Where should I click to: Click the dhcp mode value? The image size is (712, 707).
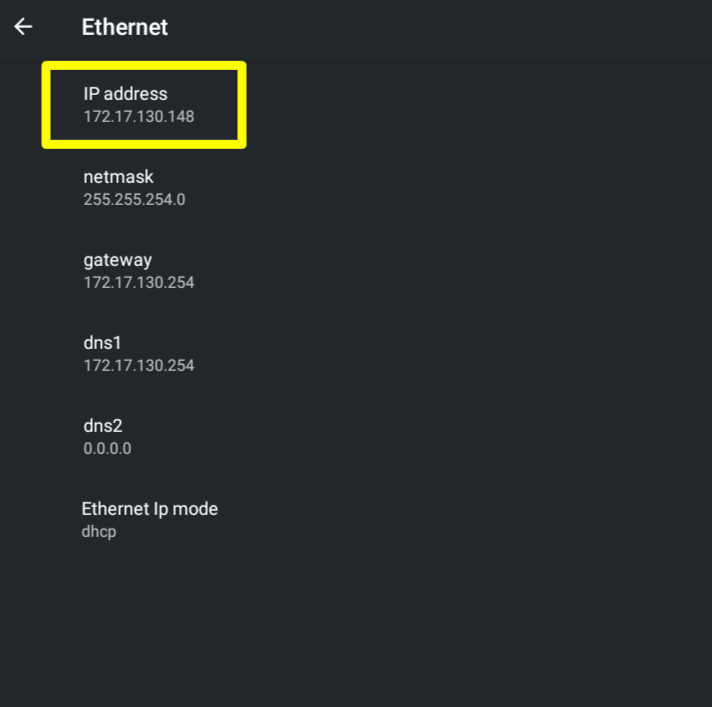point(99,532)
